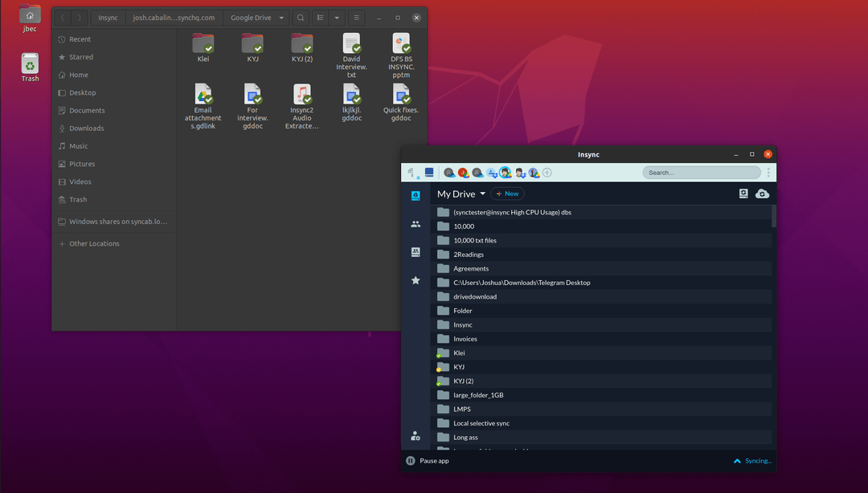Viewport: 868px width, 493px height.
Task: Open the three-dot overflow menu in Insync
Action: (769, 172)
